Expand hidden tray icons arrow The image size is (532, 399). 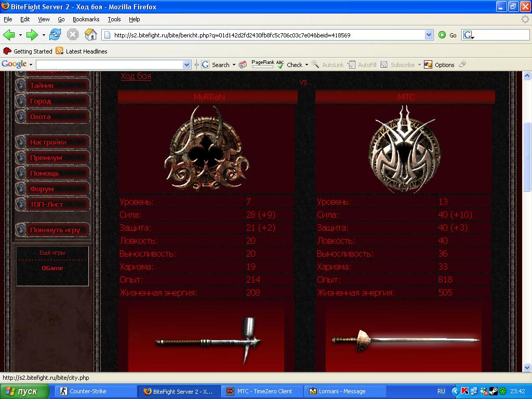click(455, 391)
